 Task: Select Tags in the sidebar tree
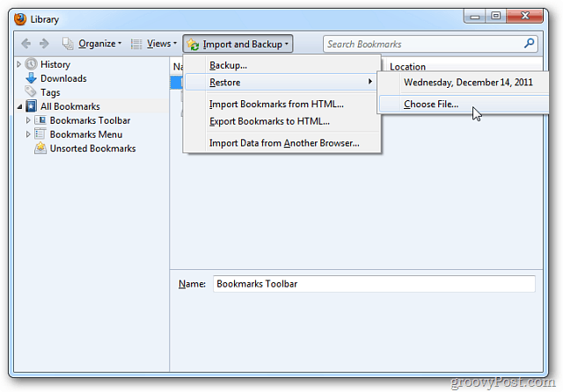(50, 92)
